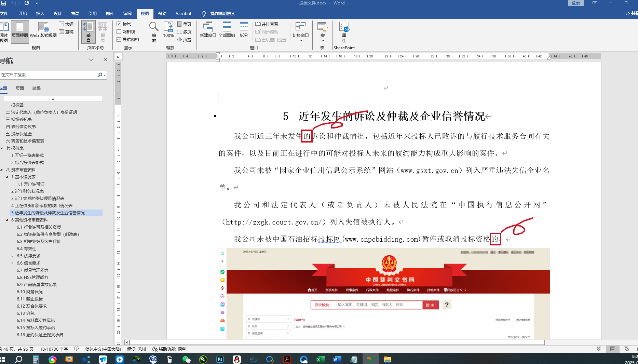Viewport: 638px width, 364px height.
Task: Open Windows search on the taskbar
Action: [x=18, y=359]
